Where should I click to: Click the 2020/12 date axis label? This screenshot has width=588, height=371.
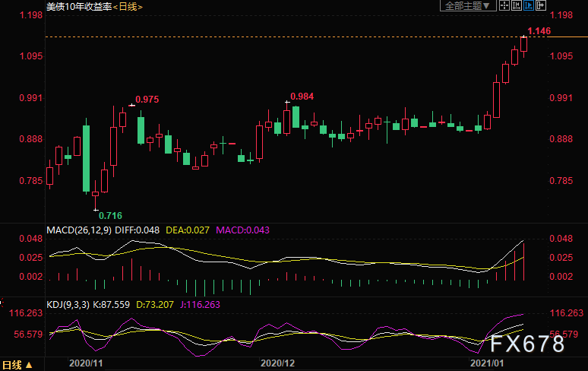(x=277, y=363)
